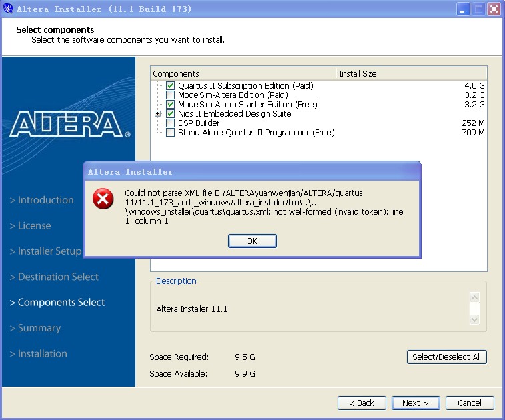
Task: Expand Nios II Embedded Design Suite node
Action: (157, 113)
